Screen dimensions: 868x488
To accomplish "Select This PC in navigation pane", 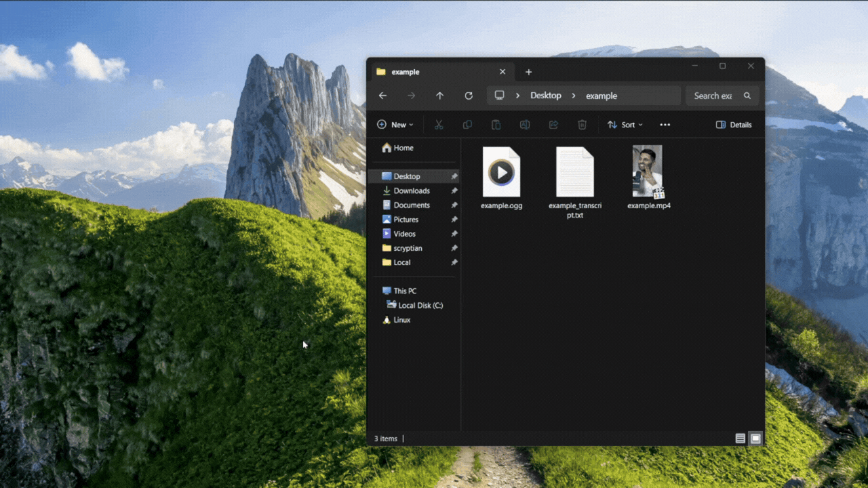I will 399,291.
